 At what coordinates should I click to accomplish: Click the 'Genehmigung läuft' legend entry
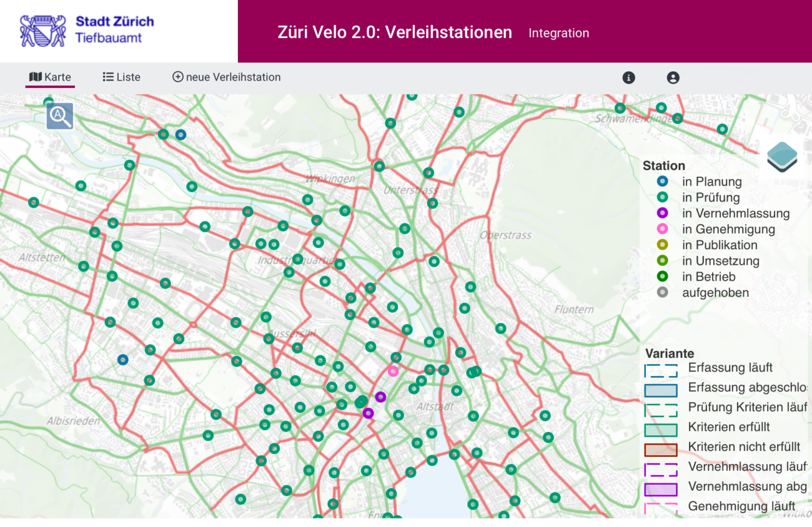[x=720, y=506]
